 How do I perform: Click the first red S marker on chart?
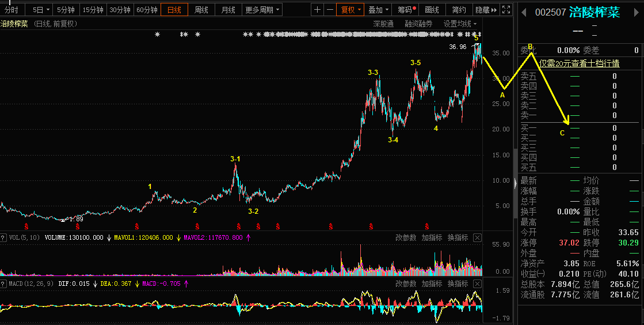point(26,226)
